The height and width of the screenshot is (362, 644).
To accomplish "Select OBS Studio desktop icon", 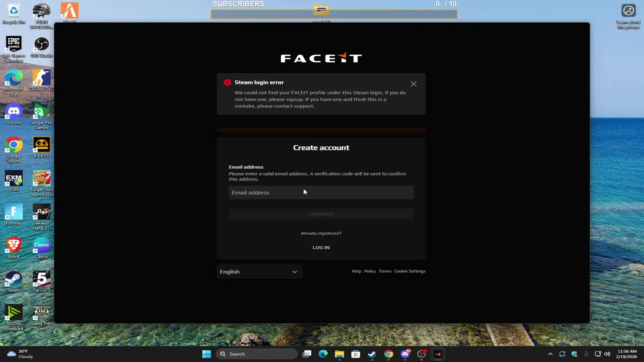I will (x=41, y=48).
